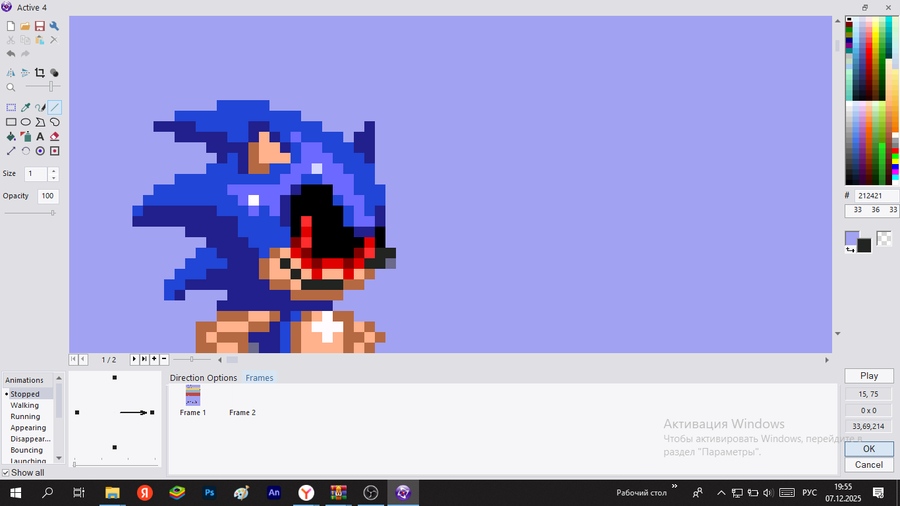
Task: Click the Play button
Action: (x=869, y=376)
